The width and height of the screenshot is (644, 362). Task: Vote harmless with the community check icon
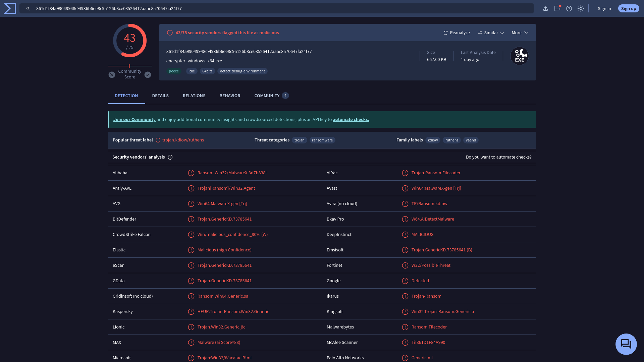tap(148, 75)
